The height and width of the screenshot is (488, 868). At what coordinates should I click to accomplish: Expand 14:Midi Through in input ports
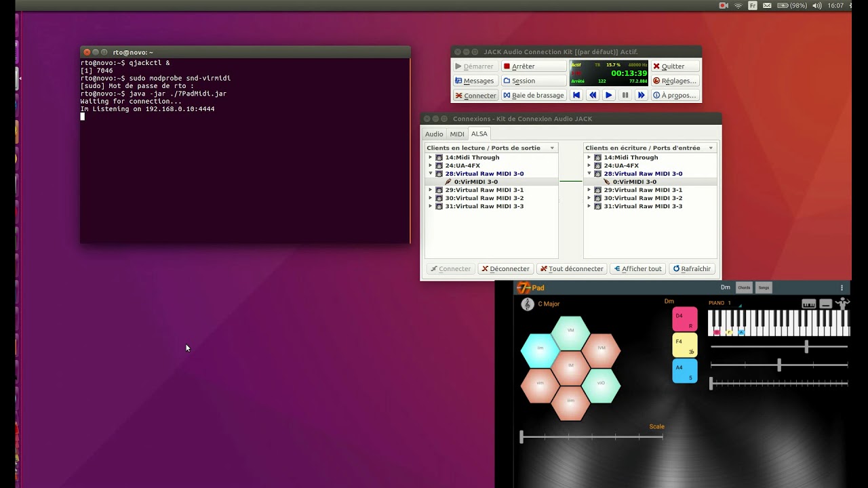click(589, 157)
